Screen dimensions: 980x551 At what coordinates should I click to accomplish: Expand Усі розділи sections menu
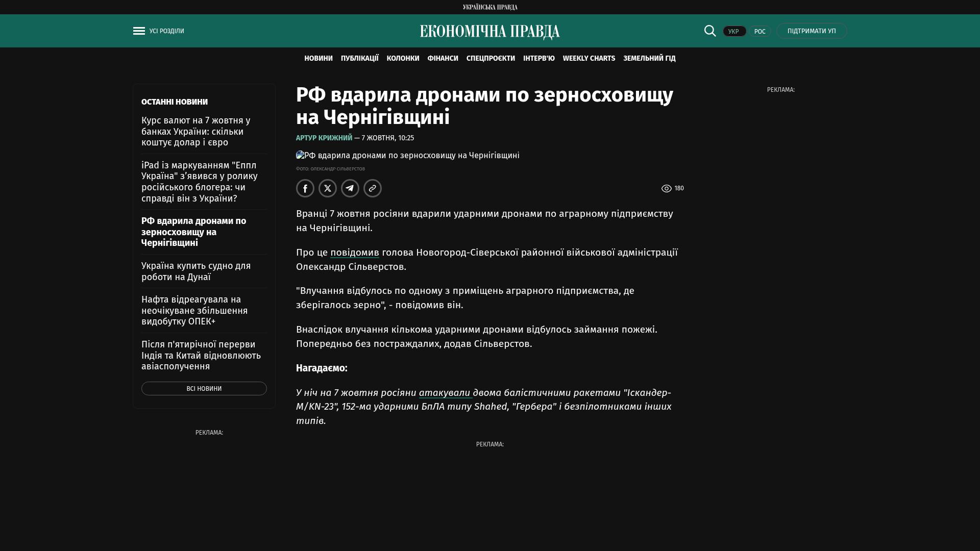pyautogui.click(x=167, y=31)
